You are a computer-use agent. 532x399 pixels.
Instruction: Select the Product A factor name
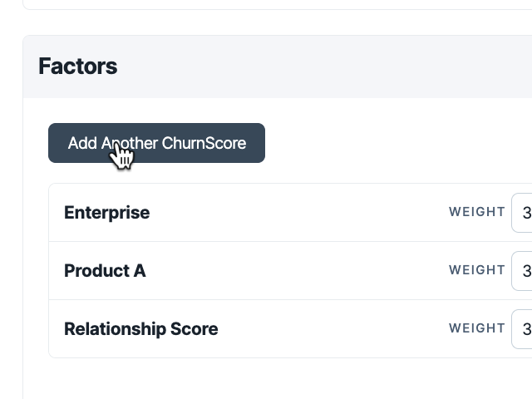105,271
